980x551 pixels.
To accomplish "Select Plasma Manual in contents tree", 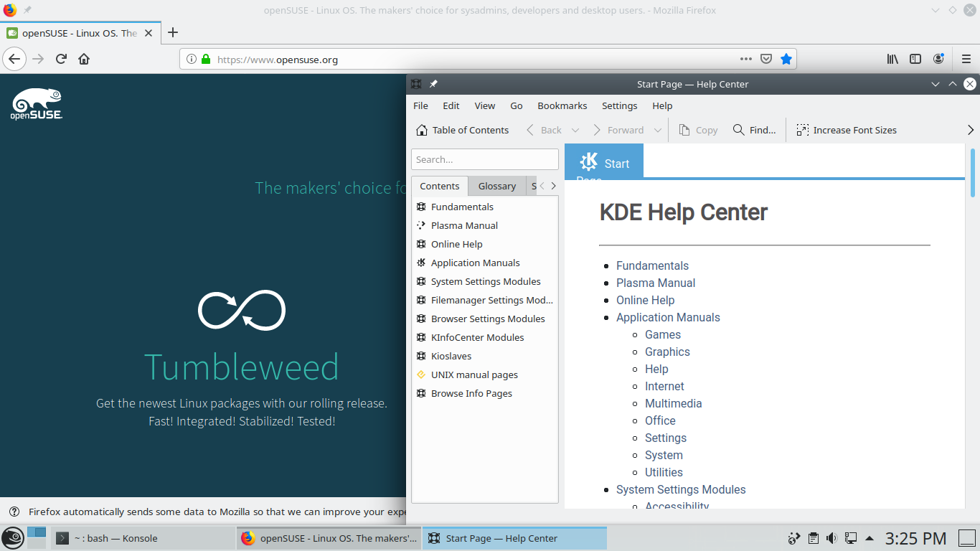I will pyautogui.click(x=464, y=225).
